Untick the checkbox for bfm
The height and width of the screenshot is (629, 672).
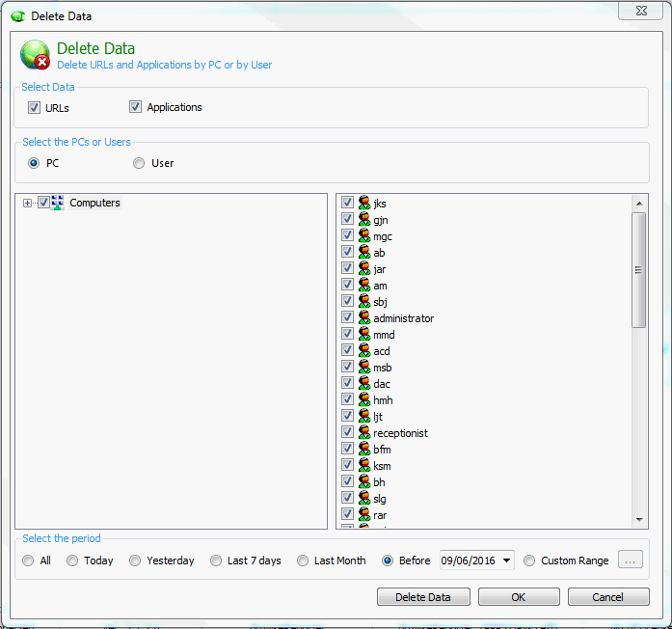(x=347, y=448)
